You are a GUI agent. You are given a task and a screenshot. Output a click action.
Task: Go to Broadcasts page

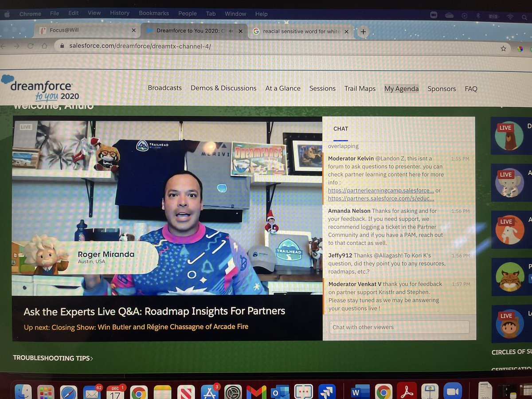point(165,88)
